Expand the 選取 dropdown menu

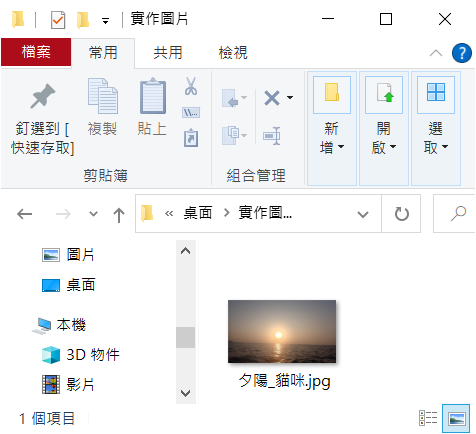tap(436, 129)
